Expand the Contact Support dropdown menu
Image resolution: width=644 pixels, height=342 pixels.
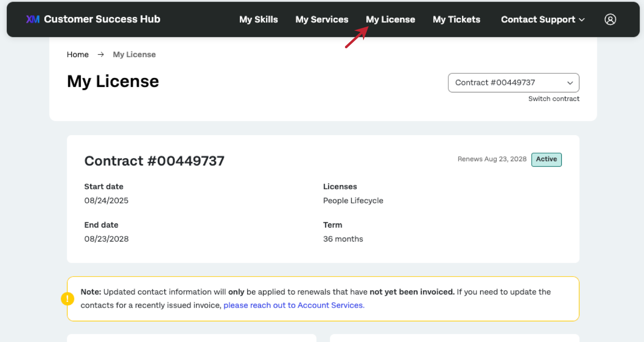(543, 19)
